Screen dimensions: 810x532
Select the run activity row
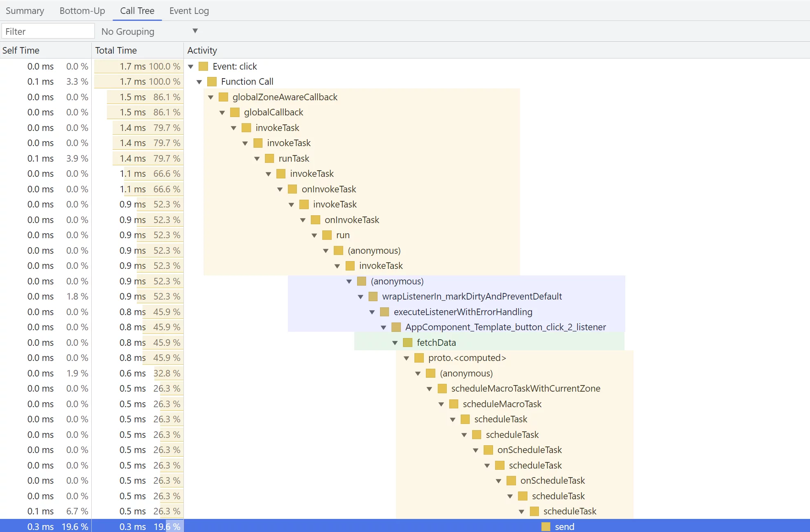(x=343, y=235)
